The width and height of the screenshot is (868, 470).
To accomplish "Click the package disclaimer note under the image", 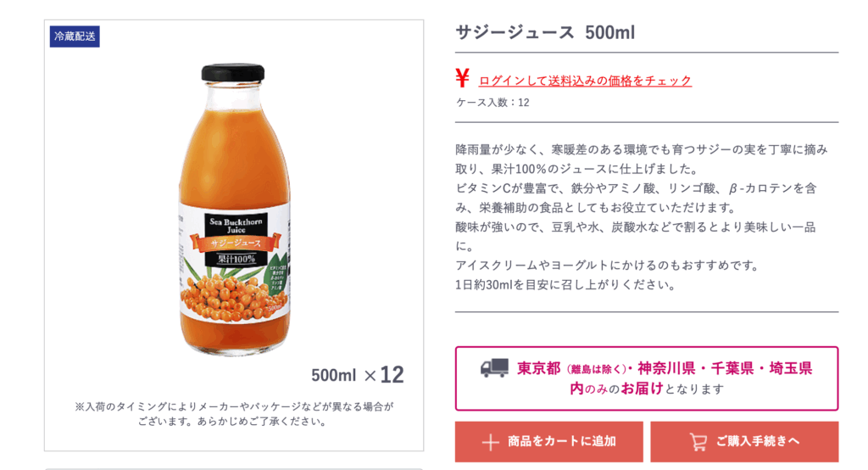I will [x=234, y=414].
